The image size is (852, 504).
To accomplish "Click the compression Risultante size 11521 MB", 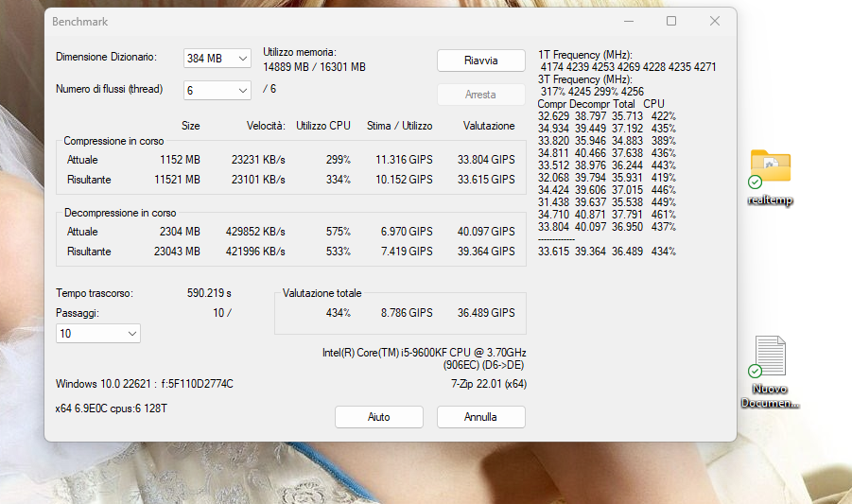I will pos(177,180).
